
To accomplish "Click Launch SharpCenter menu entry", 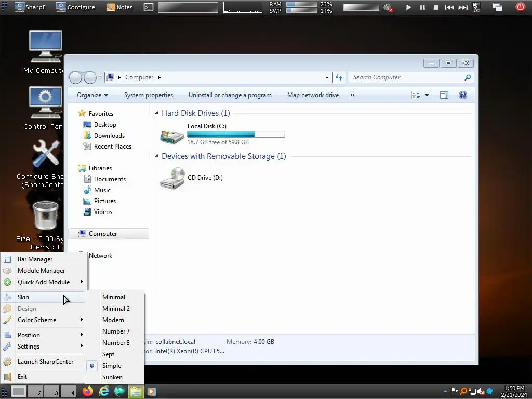I will (x=43, y=362).
